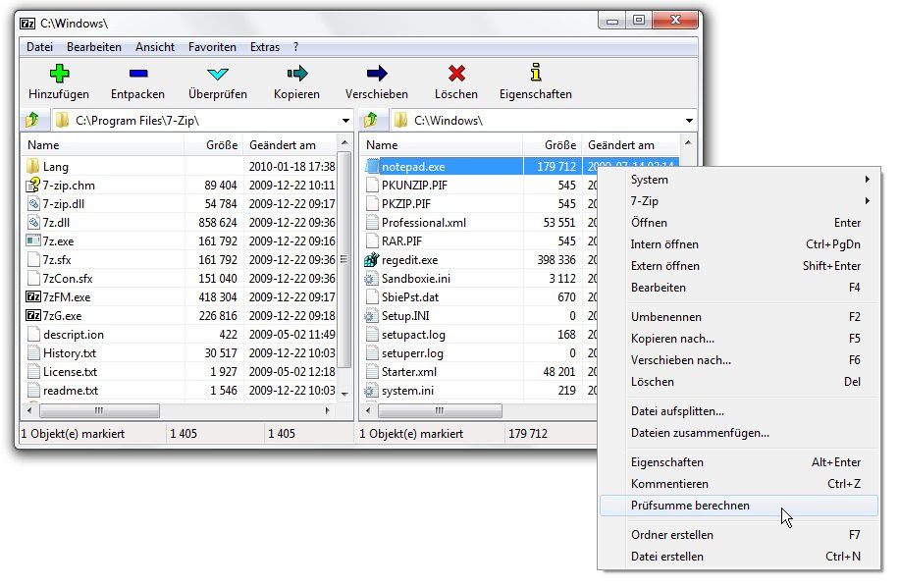899x588 pixels.
Task: Select Kopieren nach... in context menu
Action: tap(739, 339)
